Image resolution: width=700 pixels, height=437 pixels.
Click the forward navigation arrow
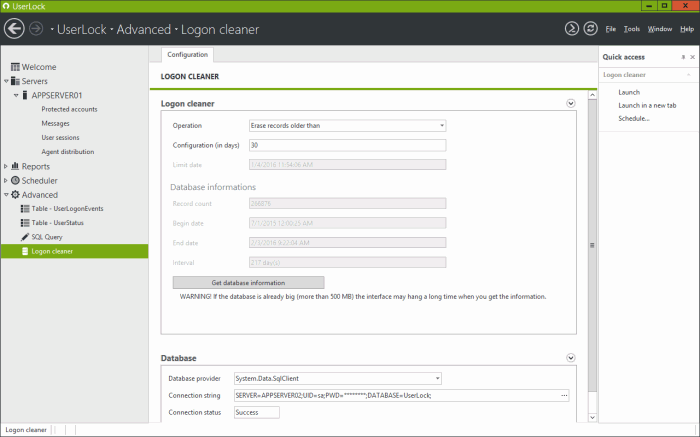36,29
